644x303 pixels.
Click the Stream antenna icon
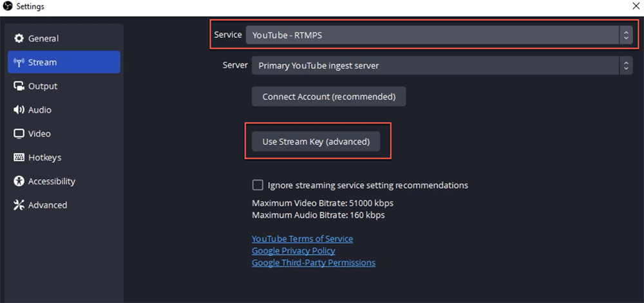point(19,62)
